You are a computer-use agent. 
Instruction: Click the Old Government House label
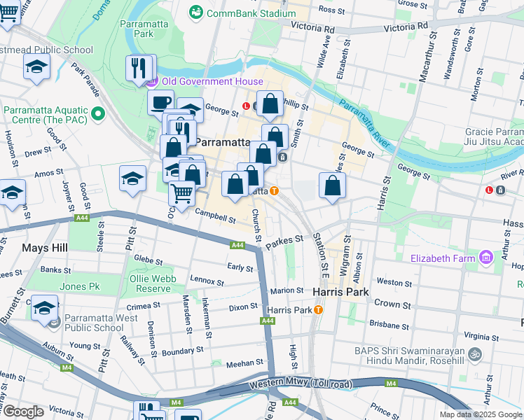[x=212, y=81]
